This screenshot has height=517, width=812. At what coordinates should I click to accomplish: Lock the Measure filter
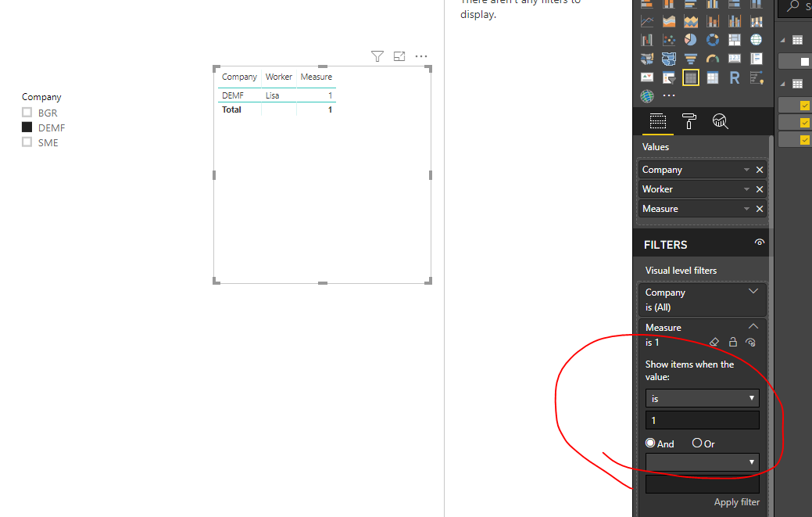(x=733, y=342)
